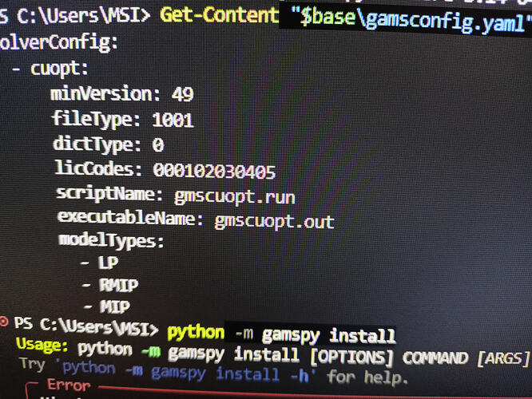Click the 'Usage:' output line

tap(273, 353)
